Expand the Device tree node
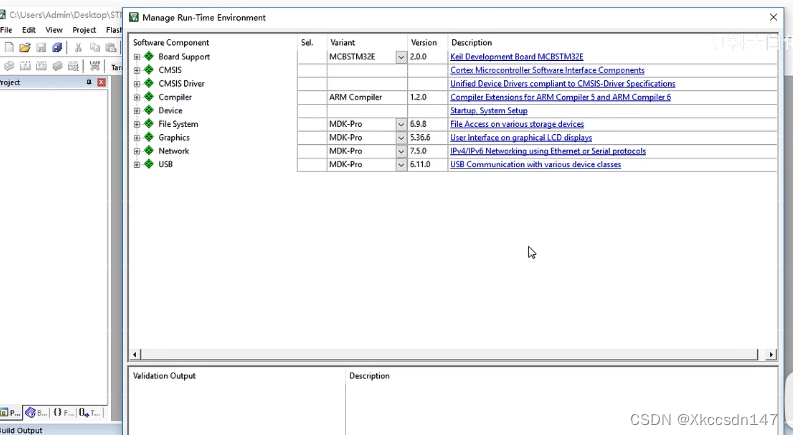Viewport: 793px width, 435px height. pos(137,111)
